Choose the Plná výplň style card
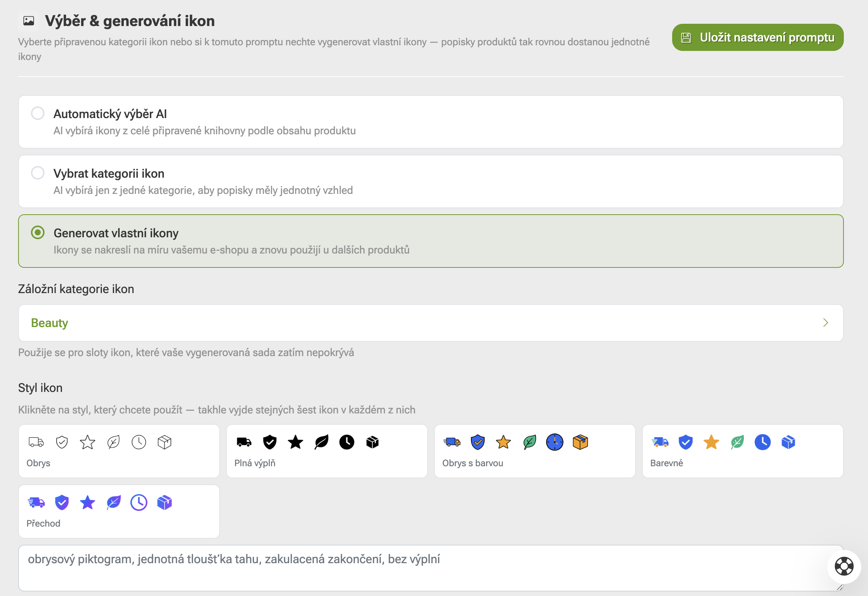The image size is (868, 596). tap(327, 451)
